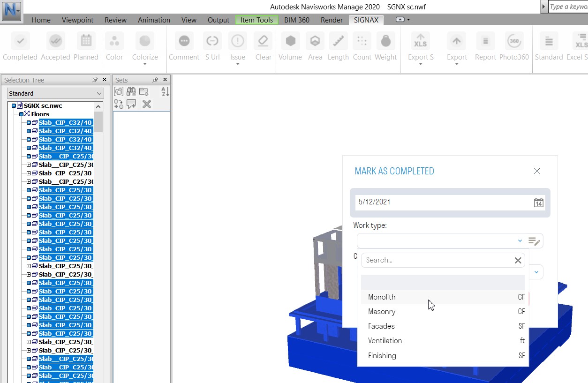Screen dimensions: 588x383
Task: Select the Length measurement tool
Action: point(338,41)
